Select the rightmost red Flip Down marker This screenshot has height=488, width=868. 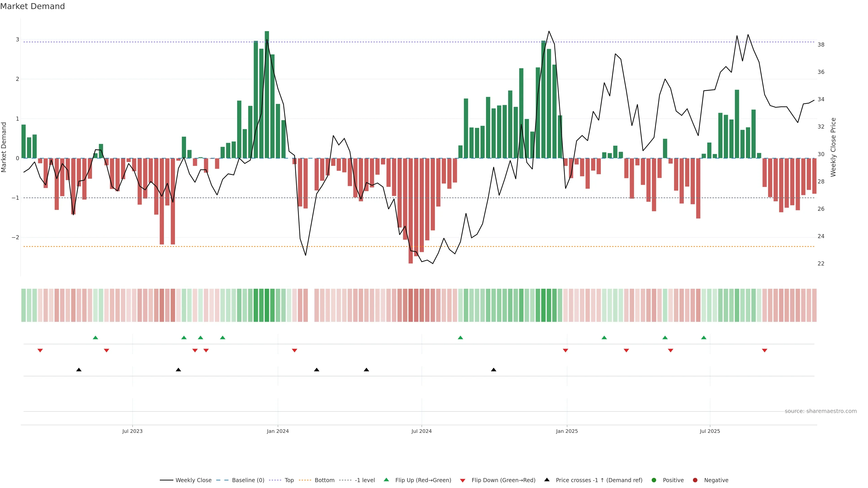coord(764,351)
